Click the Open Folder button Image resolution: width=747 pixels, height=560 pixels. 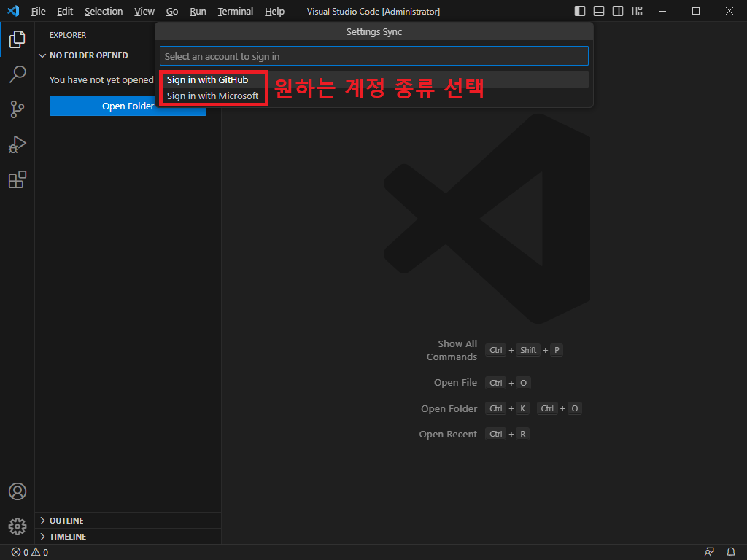[128, 106]
